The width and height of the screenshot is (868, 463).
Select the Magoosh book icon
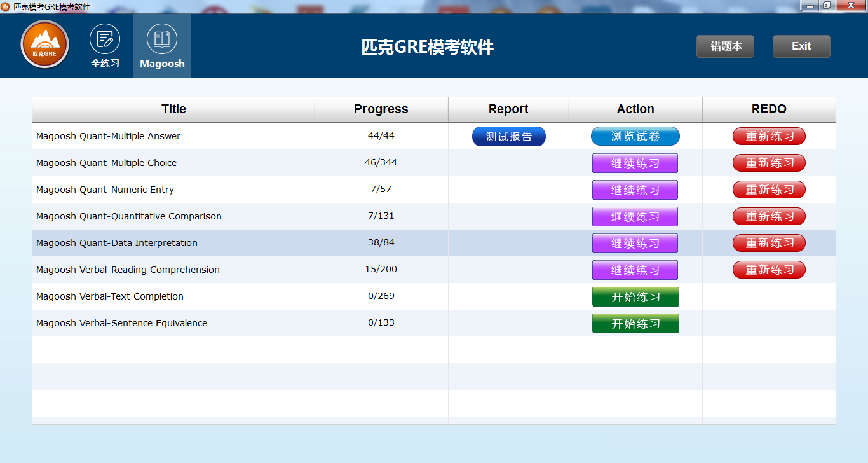[161, 39]
